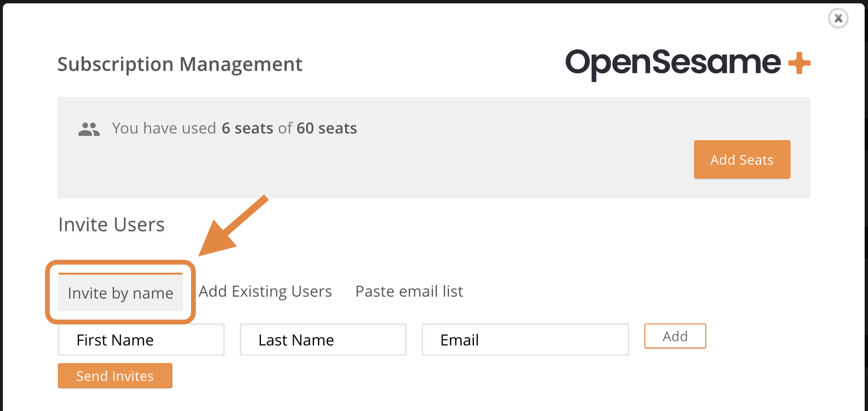Click the people icon beside seat usage
868x411 pixels.
(89, 129)
